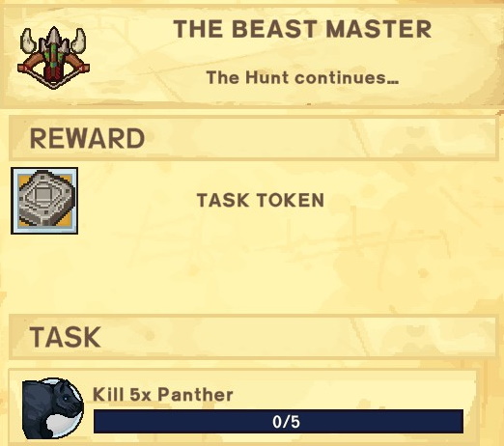Click the Panther kill progress bar

point(279,421)
